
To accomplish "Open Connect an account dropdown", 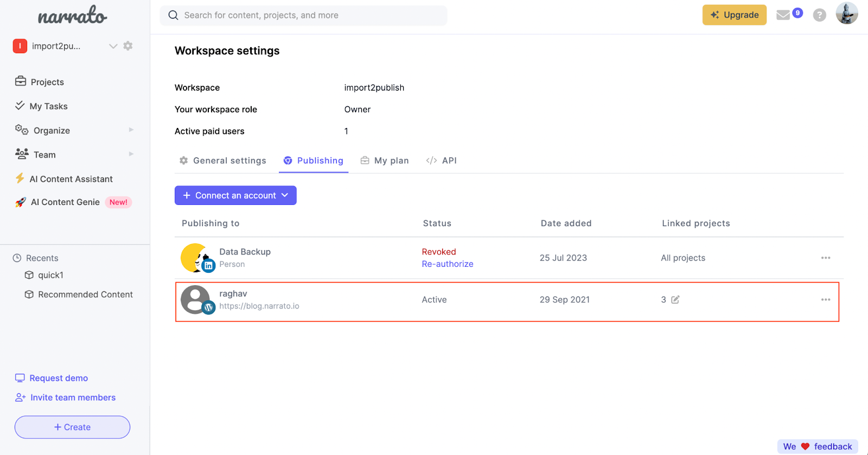I will point(235,195).
